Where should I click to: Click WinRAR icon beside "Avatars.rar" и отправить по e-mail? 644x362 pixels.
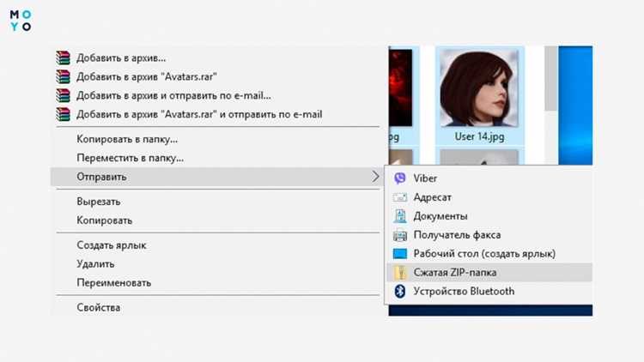63,114
